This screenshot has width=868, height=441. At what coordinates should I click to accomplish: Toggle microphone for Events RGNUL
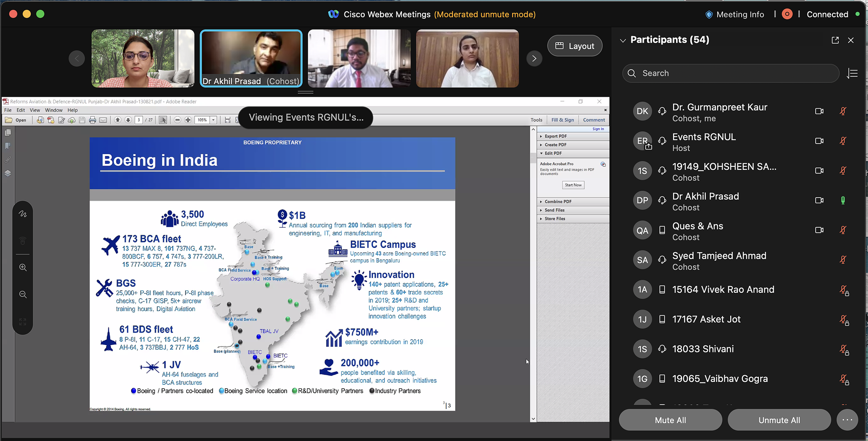click(843, 141)
